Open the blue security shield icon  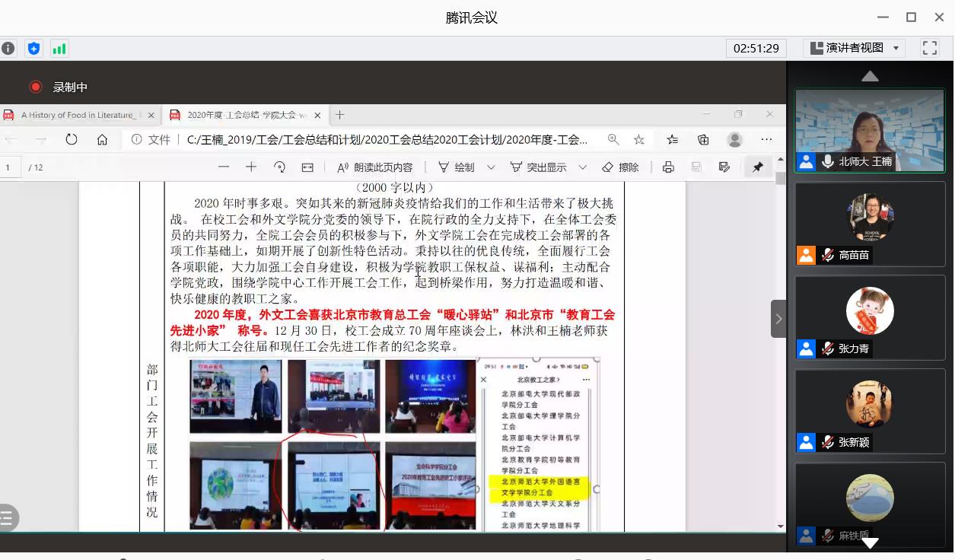(33, 49)
